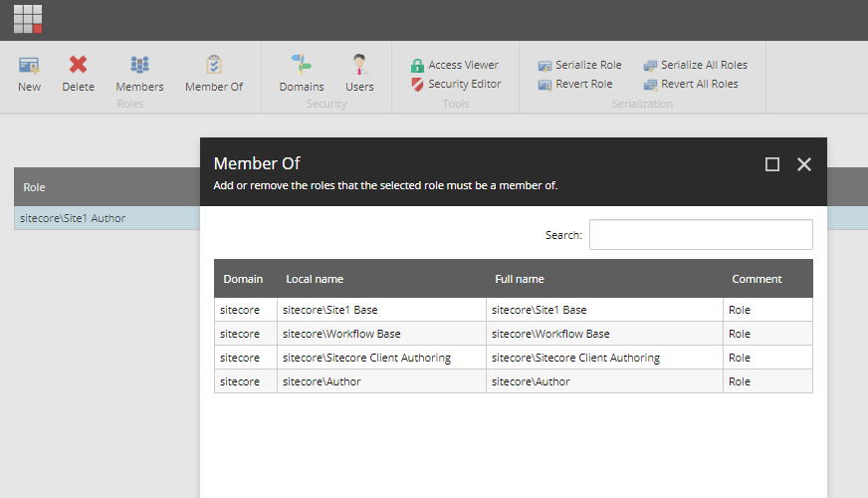The width and height of the screenshot is (868, 498).
Task: Select sitecore\Site1 Author role row
Action: pos(107,218)
